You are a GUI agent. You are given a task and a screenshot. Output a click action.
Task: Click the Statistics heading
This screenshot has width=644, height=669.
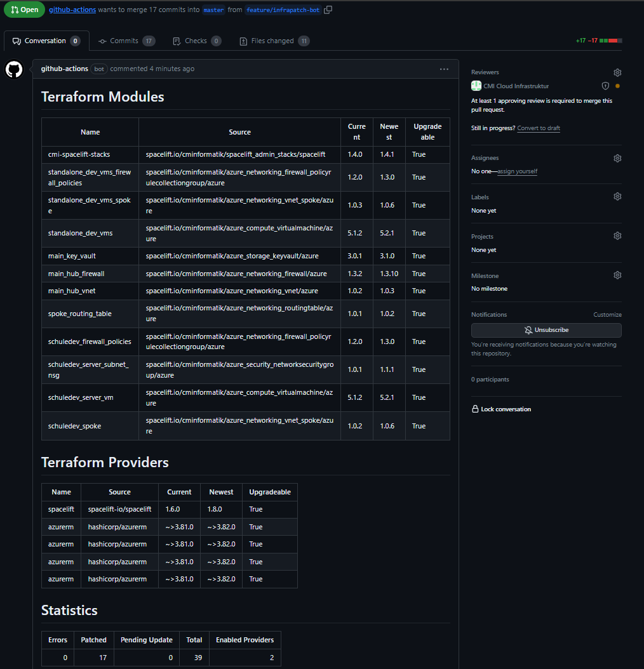[69, 611]
